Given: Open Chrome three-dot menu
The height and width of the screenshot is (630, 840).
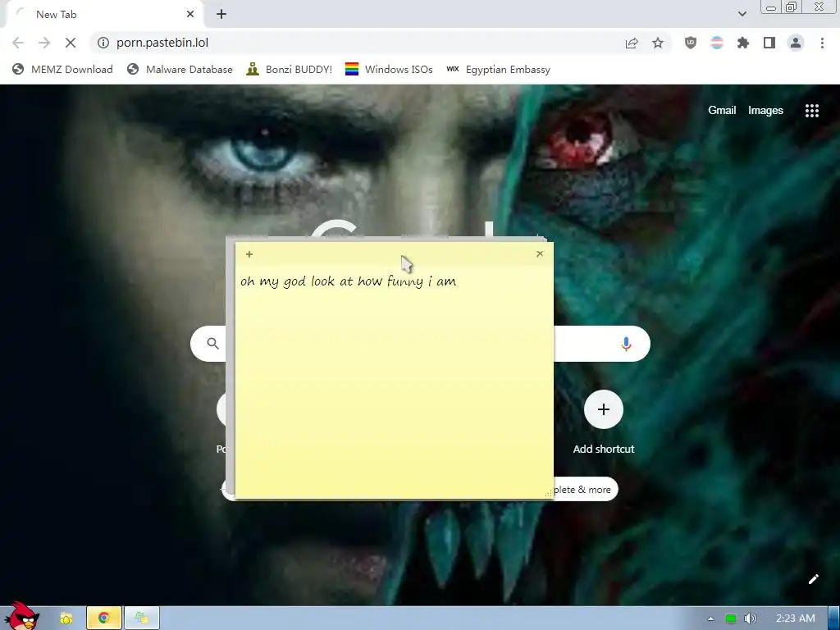Looking at the screenshot, I should click(822, 43).
